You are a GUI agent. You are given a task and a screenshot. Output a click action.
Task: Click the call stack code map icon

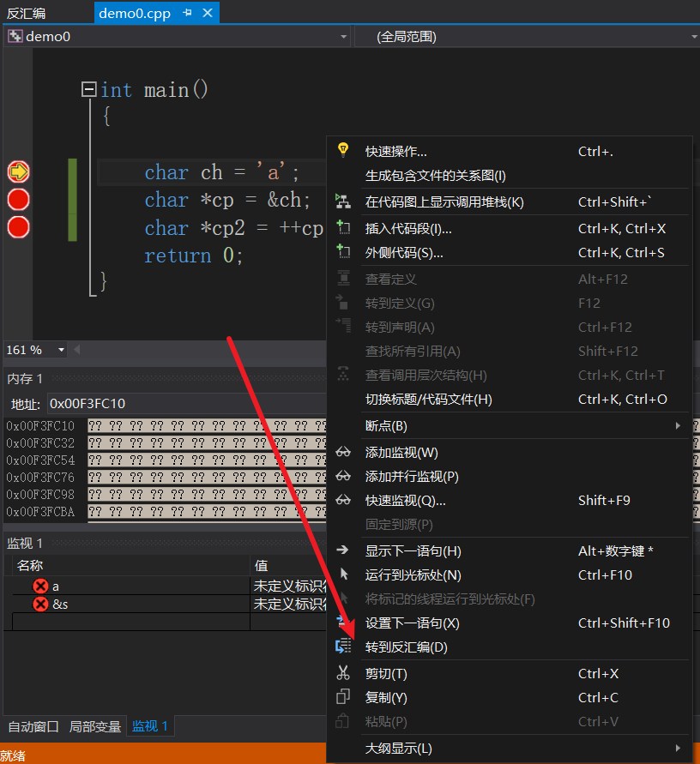(x=342, y=202)
